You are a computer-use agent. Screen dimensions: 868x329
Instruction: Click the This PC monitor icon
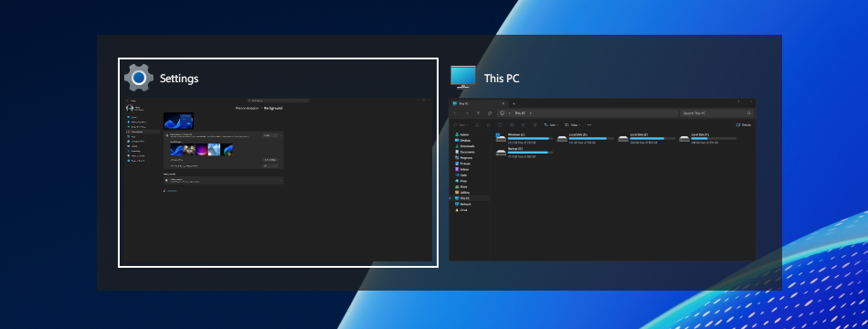(463, 78)
